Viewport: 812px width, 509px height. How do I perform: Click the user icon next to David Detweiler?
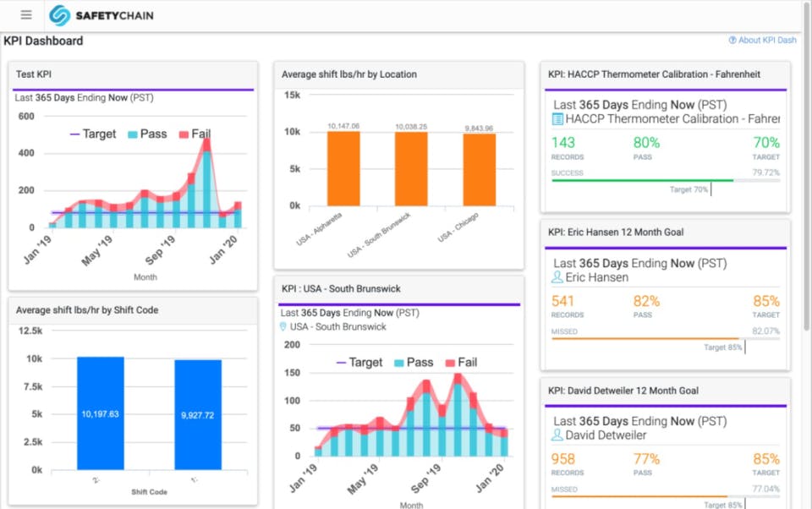557,435
